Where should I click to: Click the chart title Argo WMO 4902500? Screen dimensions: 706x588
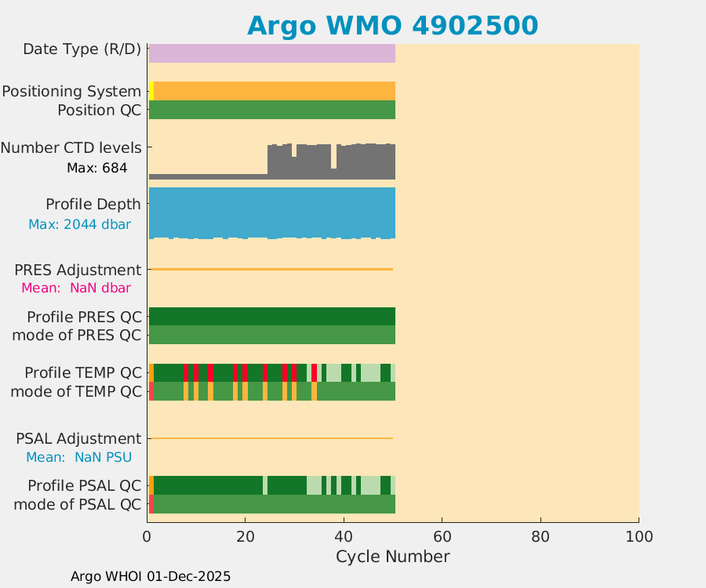click(x=392, y=25)
